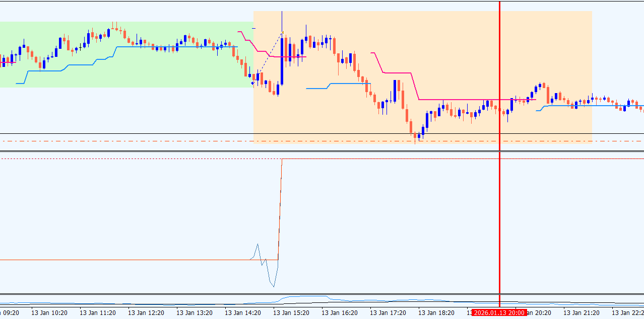
Task: Click the 13 Jan 12:20 time axis label
Action: tap(146, 312)
